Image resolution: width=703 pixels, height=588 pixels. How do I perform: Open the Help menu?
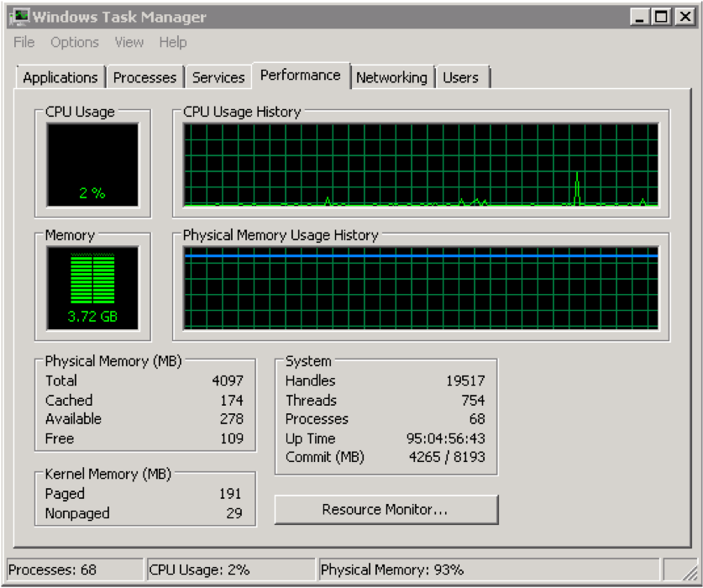[x=172, y=42]
